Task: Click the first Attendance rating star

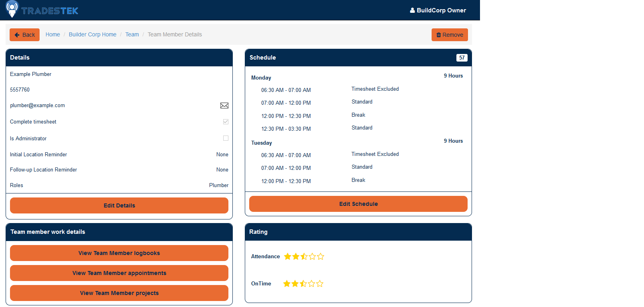Action: click(x=287, y=257)
